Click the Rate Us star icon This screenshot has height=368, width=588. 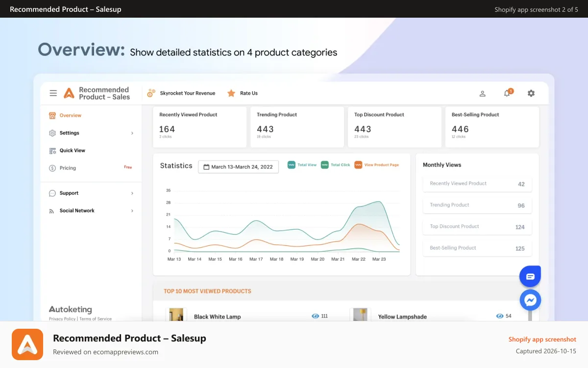pyautogui.click(x=231, y=93)
